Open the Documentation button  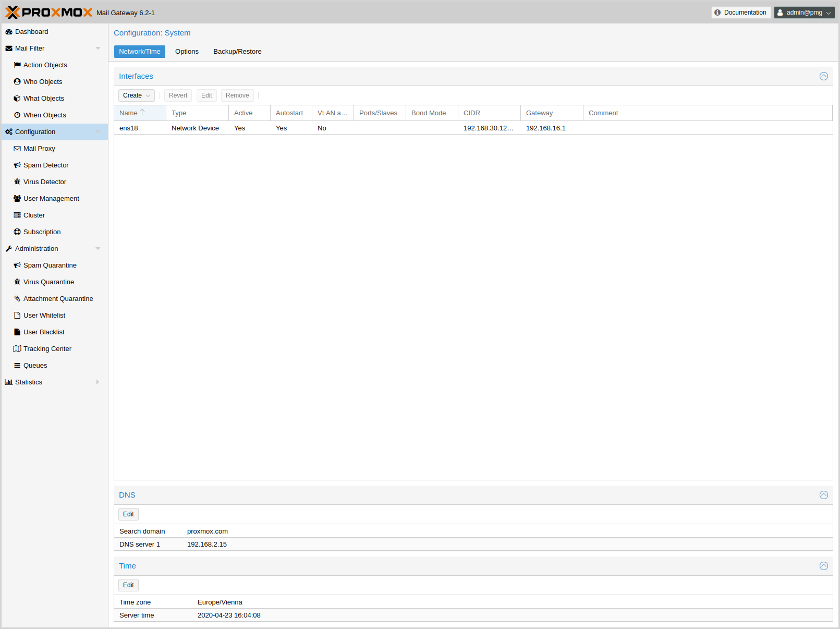click(740, 13)
